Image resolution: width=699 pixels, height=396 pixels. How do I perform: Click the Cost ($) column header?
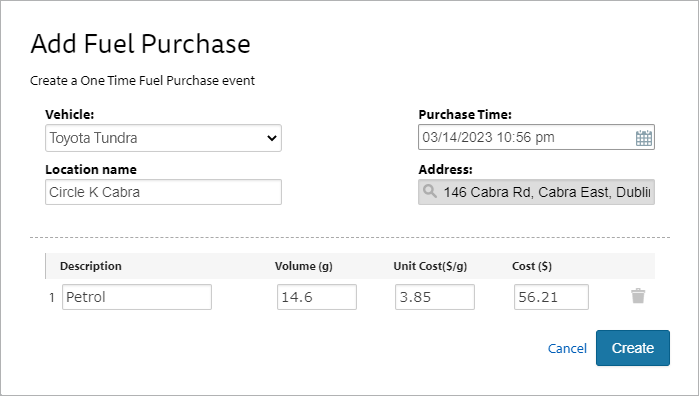[532, 266]
